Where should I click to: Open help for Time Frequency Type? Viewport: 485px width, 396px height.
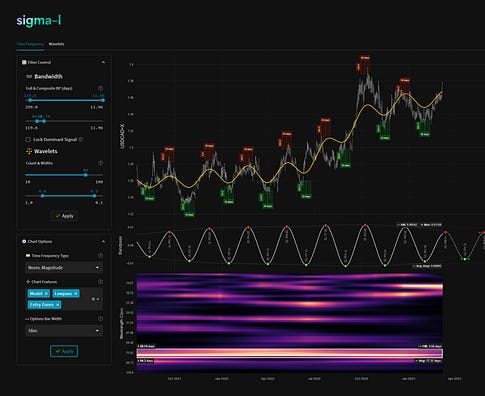100,256
